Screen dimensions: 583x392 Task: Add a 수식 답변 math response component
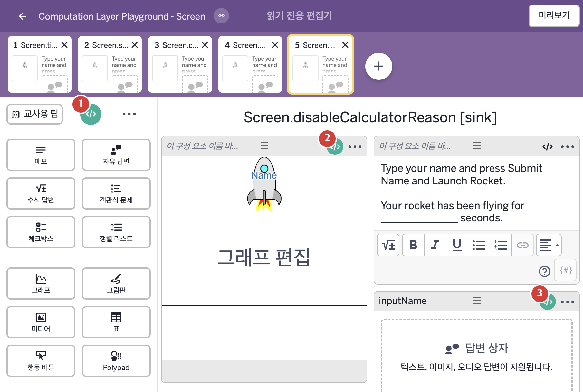[x=41, y=193]
